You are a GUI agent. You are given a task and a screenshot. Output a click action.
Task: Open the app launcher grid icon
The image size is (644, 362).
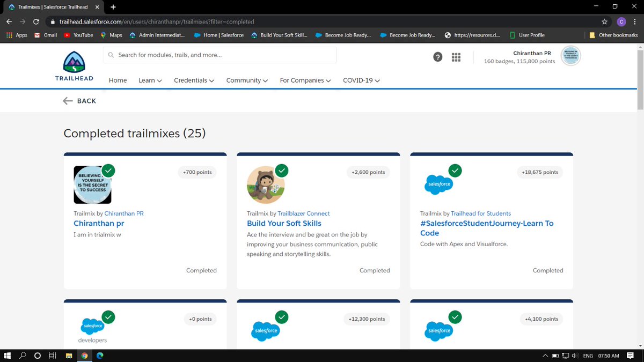pyautogui.click(x=456, y=57)
